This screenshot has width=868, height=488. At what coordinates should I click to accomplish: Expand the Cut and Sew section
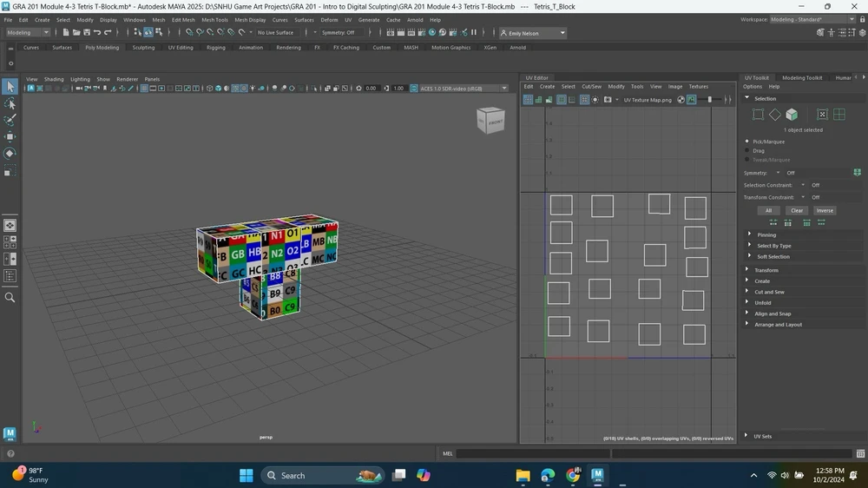(x=746, y=292)
